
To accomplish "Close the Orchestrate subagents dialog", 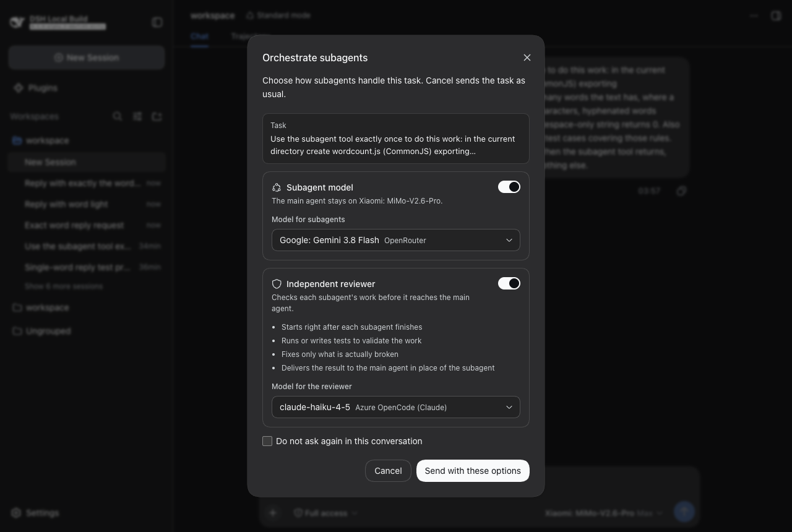I will click(527, 58).
